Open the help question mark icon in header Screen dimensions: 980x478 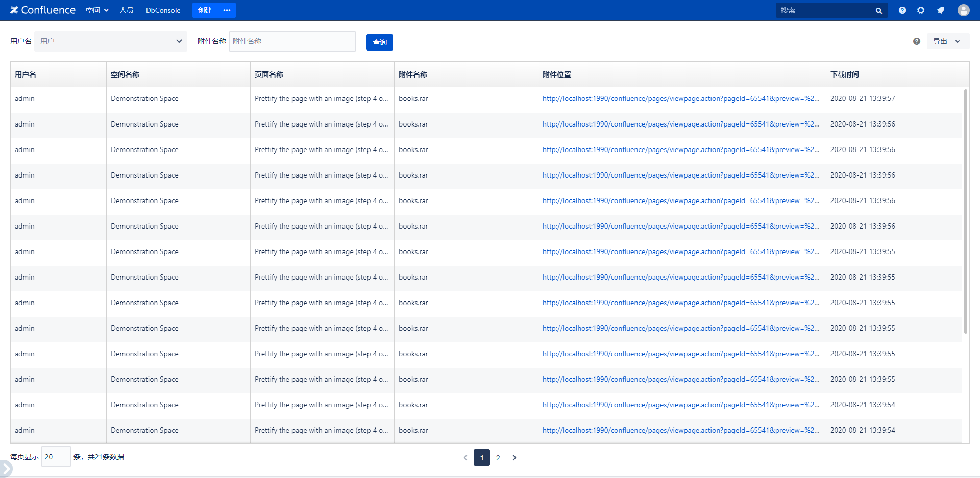(902, 10)
